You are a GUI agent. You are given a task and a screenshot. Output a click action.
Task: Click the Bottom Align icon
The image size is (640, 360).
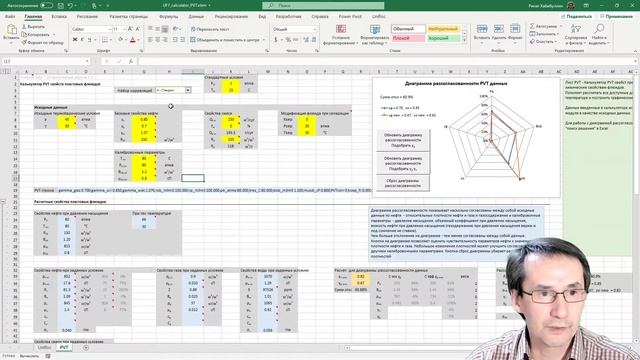(x=165, y=29)
